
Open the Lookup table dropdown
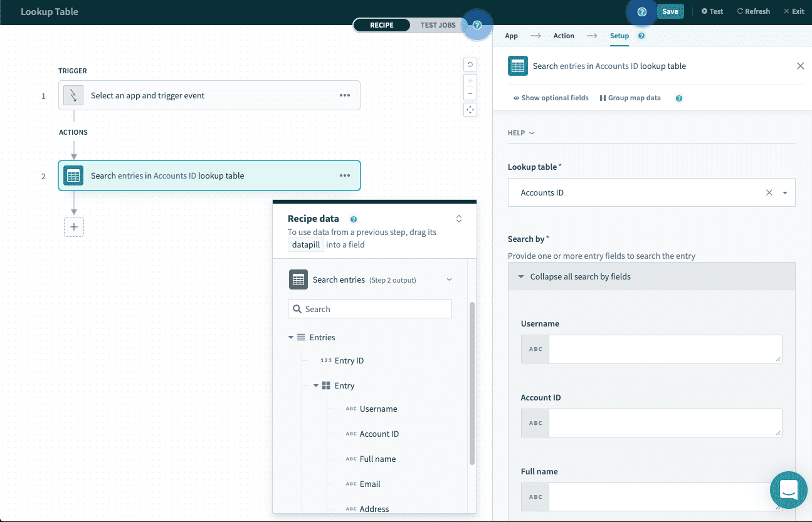[784, 192]
